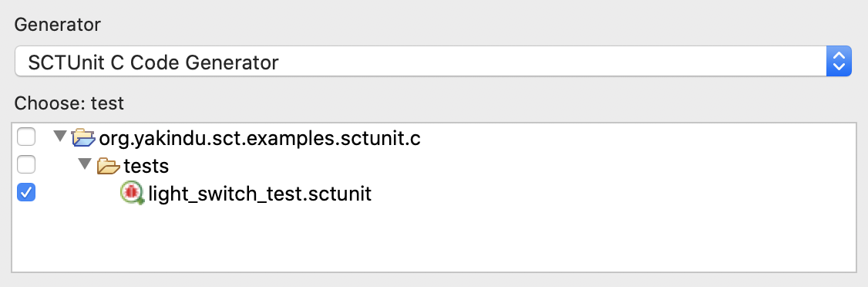Viewport: 868px width, 287px height.
Task: Collapse the org.yakindu.sct.examples.sctunit.c project node
Action: (x=60, y=136)
